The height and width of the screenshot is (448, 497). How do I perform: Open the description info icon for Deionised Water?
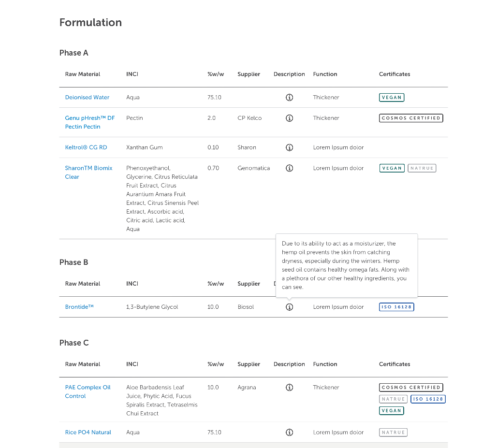click(289, 97)
